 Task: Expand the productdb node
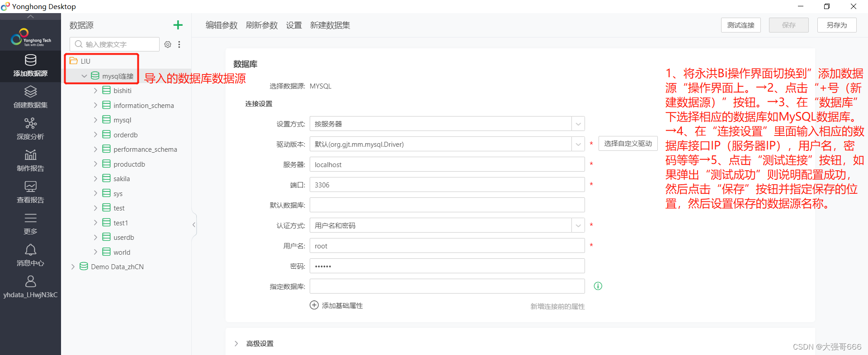[x=95, y=163]
